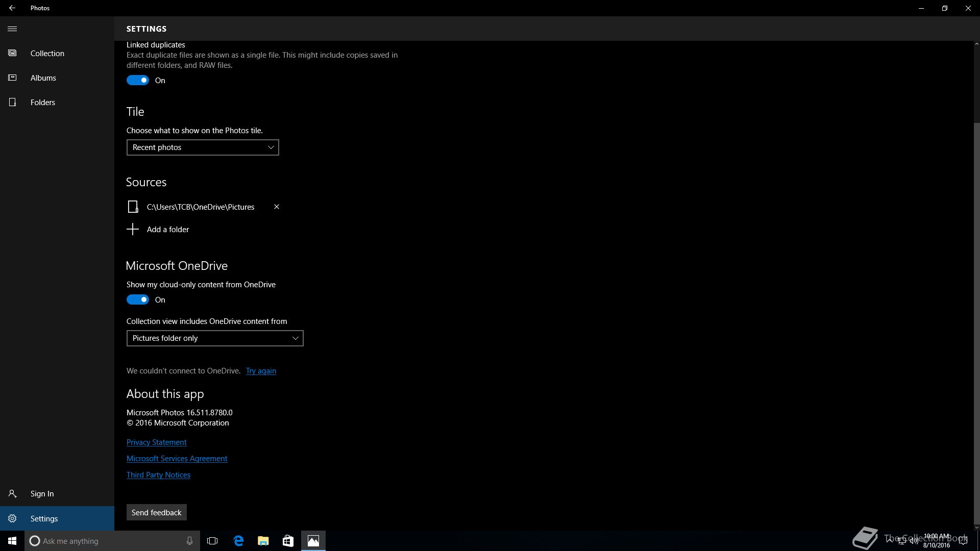Open File Explorer from the taskbar

point(263,541)
